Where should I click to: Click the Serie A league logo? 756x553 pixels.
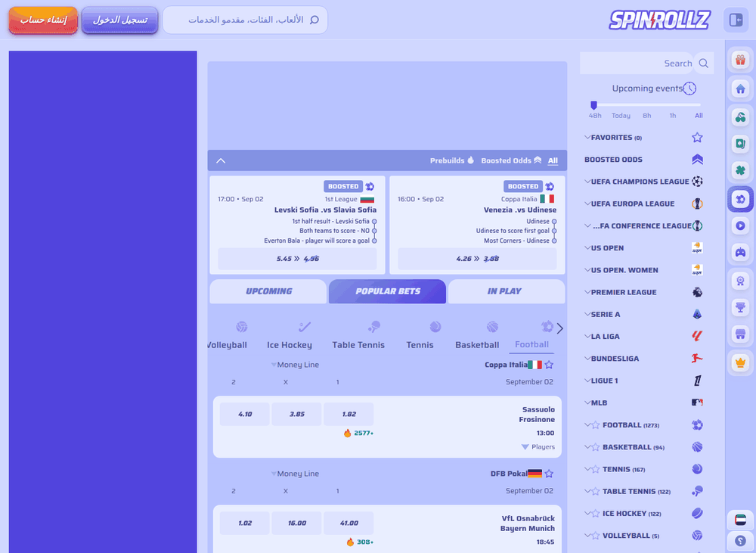click(x=697, y=314)
